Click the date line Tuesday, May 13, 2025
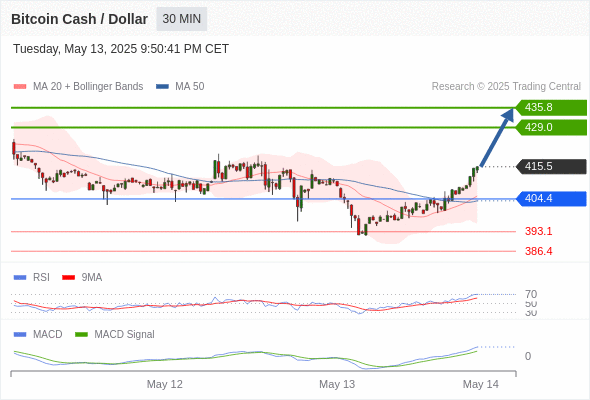This screenshot has width=590, height=400. tap(121, 49)
